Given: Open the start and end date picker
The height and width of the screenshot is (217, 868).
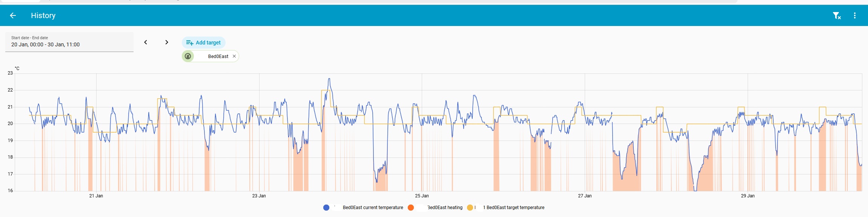Looking at the screenshot, I should point(69,42).
